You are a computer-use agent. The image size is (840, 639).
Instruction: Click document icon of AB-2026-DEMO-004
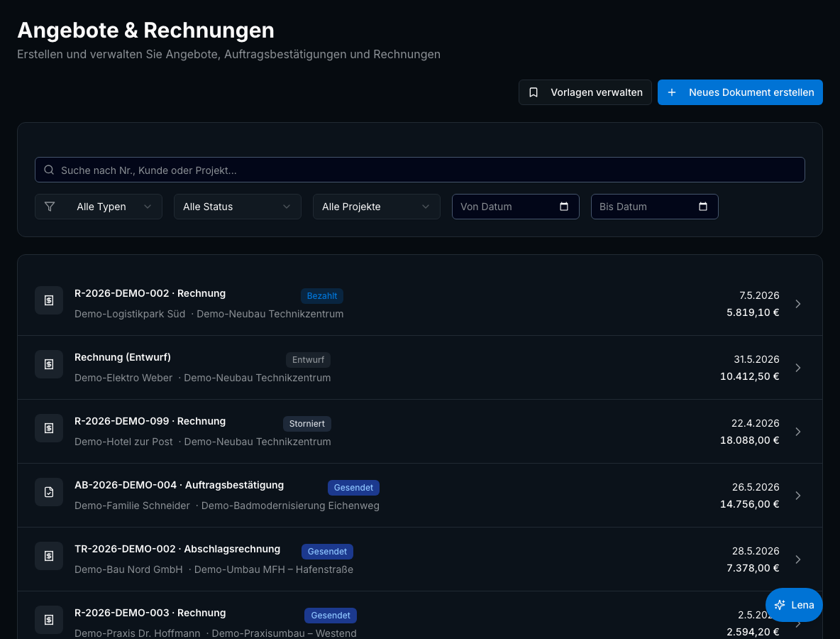(49, 491)
